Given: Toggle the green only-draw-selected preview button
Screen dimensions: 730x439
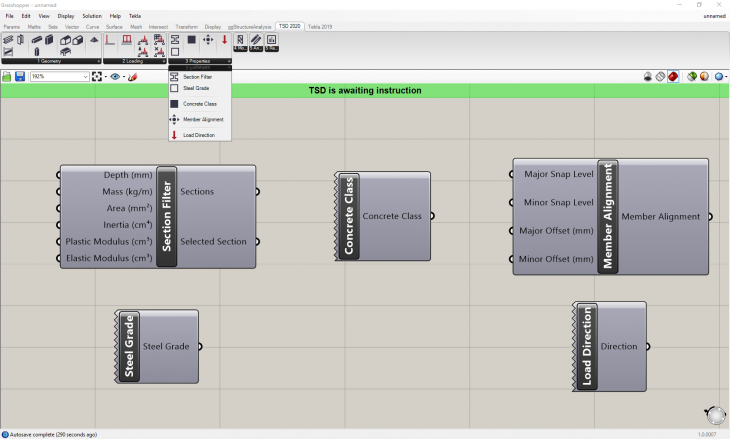Looking at the screenshot, I should pos(692,76).
